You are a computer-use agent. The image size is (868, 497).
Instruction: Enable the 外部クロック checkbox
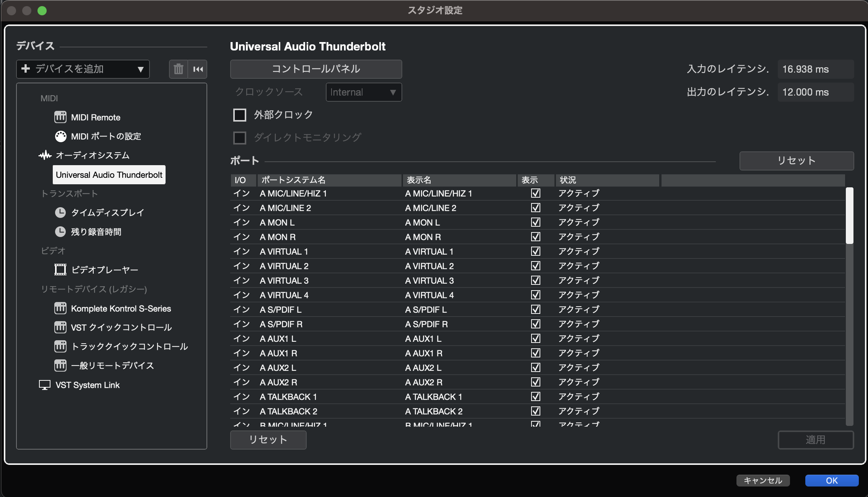coord(240,115)
